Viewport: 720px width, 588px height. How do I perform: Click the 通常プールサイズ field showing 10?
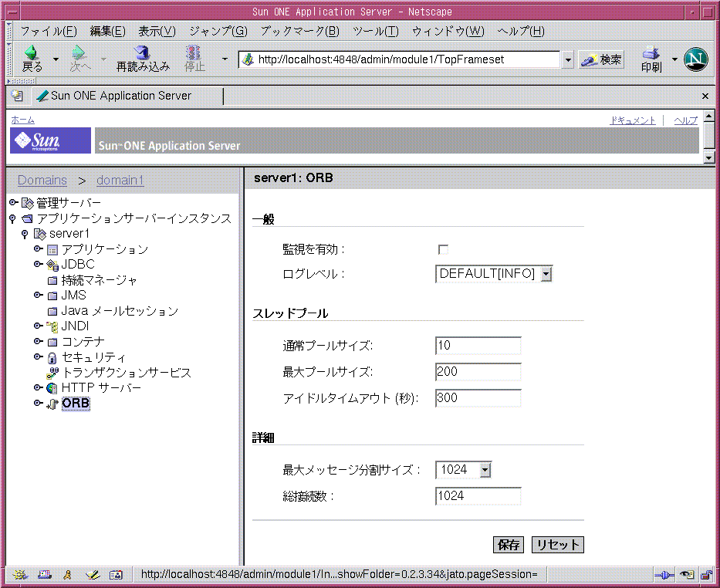click(x=478, y=346)
